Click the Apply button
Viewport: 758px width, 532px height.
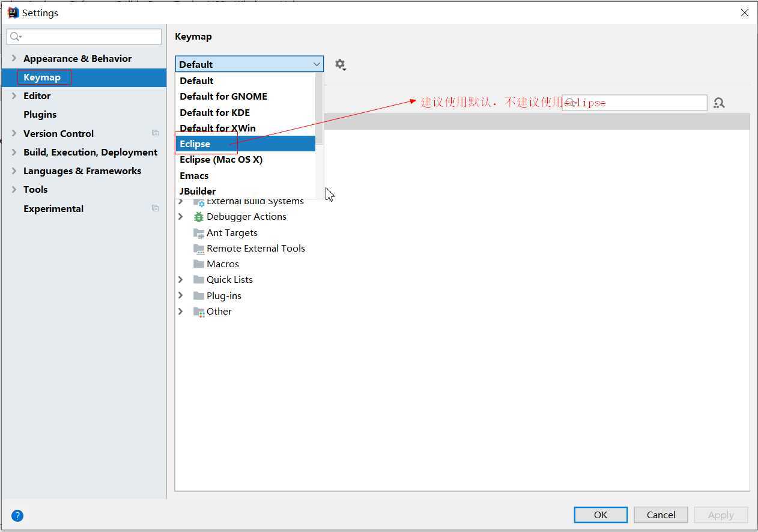(x=721, y=515)
